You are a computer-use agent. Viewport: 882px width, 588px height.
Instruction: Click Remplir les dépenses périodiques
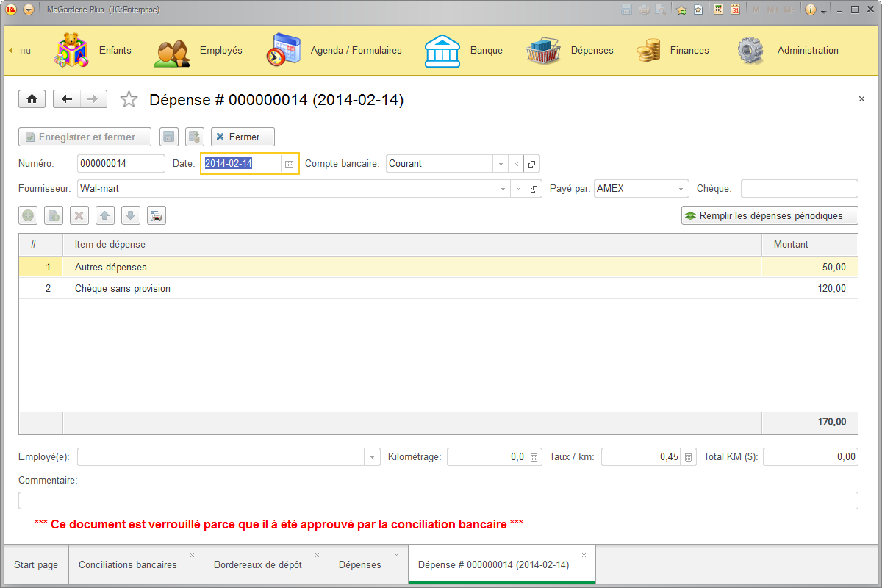tap(769, 215)
